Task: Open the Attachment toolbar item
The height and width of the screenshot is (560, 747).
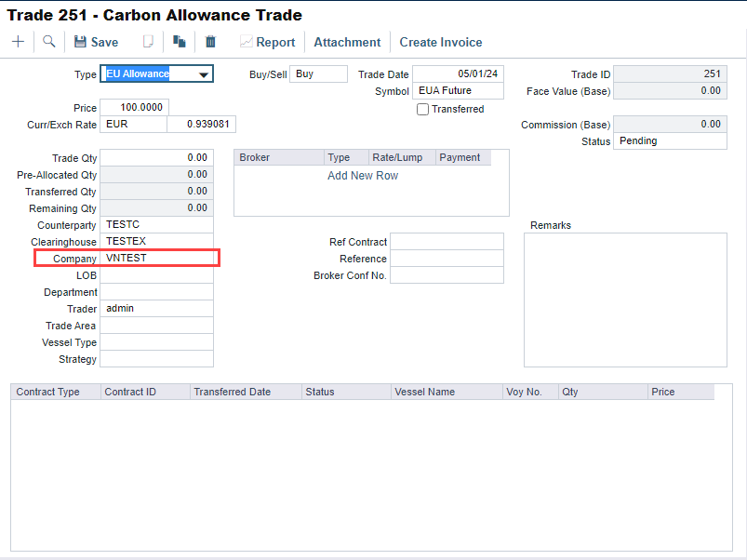Action: tap(347, 42)
